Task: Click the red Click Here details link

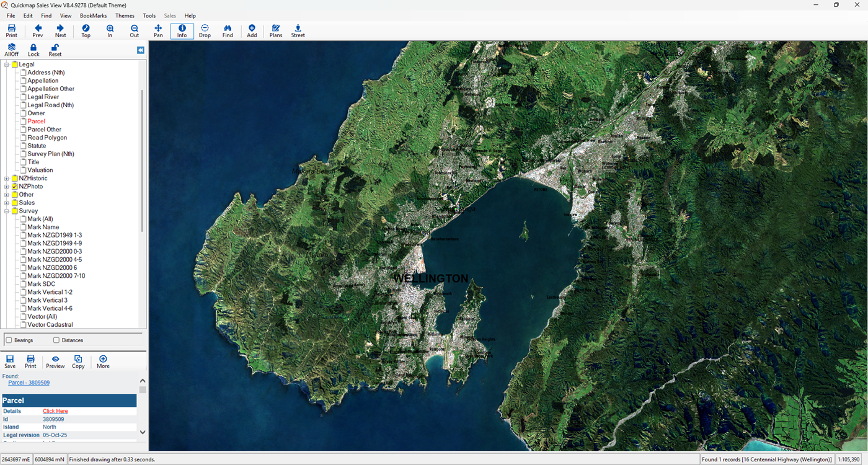Action: pos(55,411)
